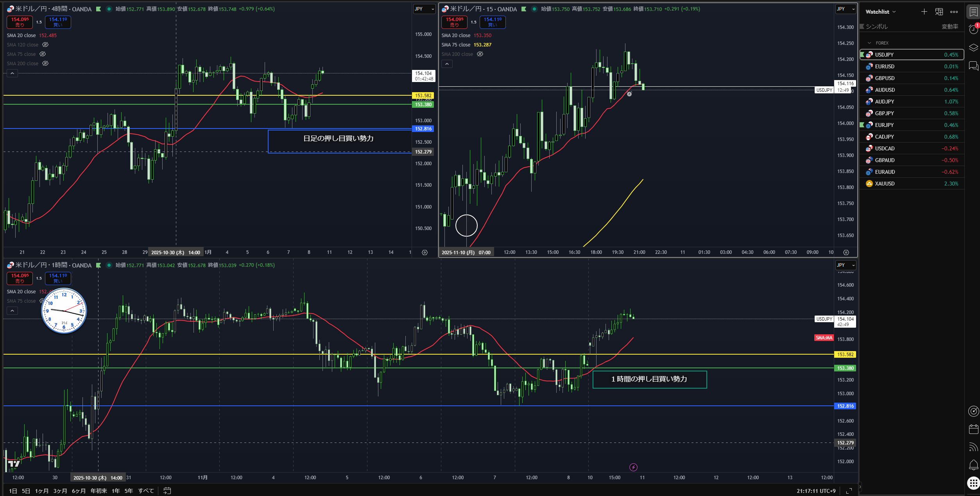Click the add symbol plus icon
Screen dimensions: 980x496
(924, 12)
